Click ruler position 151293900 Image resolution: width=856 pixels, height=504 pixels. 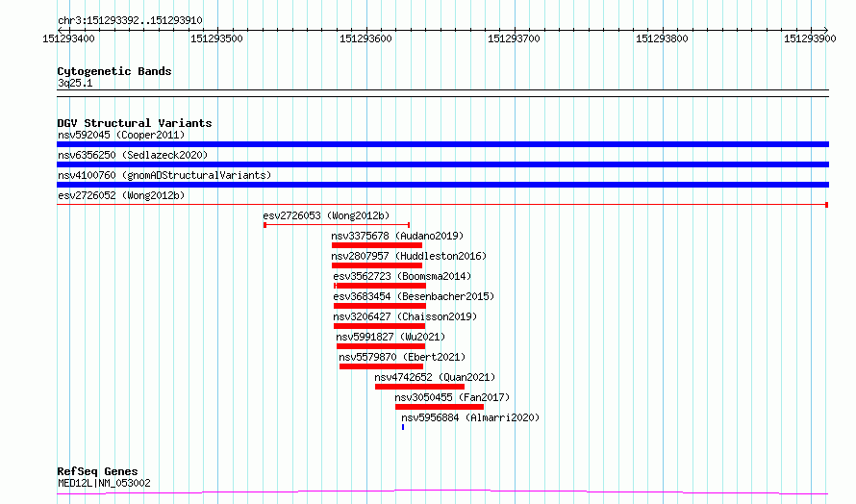tap(810, 38)
